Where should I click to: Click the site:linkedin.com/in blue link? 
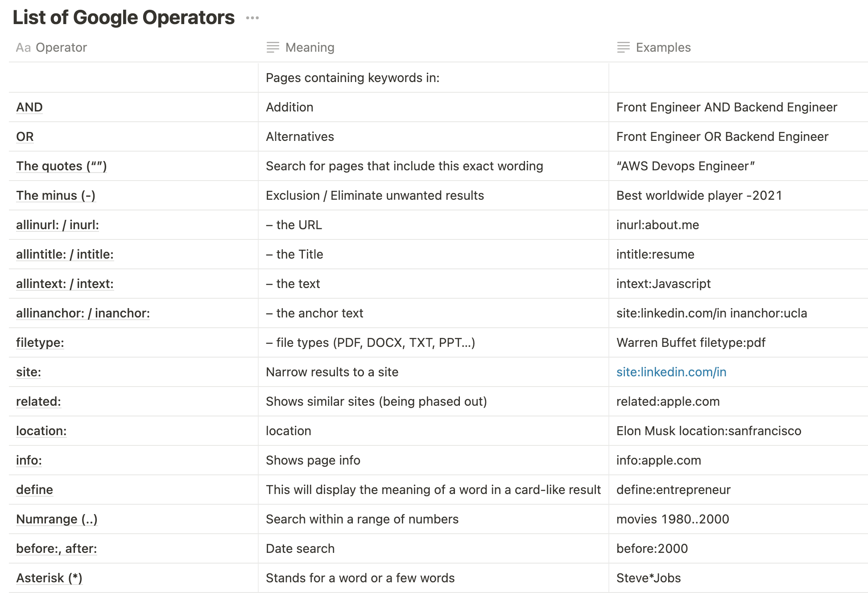[x=671, y=372]
